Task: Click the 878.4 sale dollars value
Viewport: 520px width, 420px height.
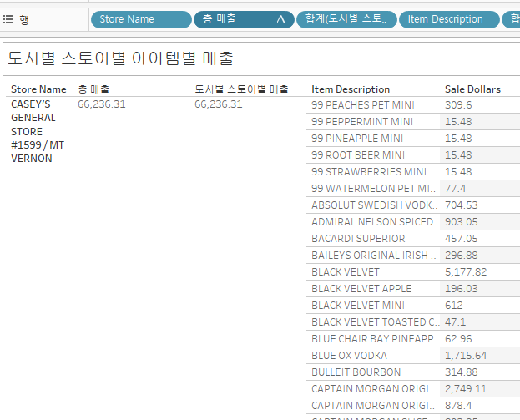Action: [x=458, y=406]
